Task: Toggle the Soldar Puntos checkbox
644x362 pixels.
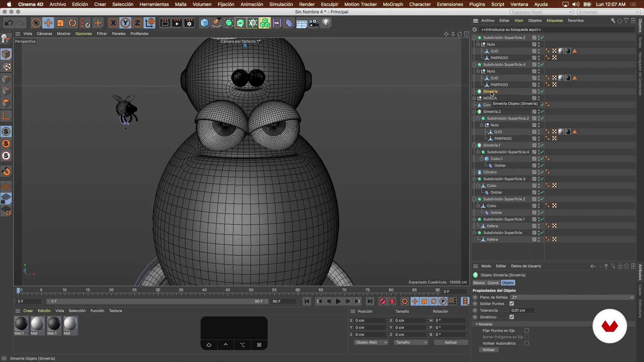Action: [x=512, y=304]
